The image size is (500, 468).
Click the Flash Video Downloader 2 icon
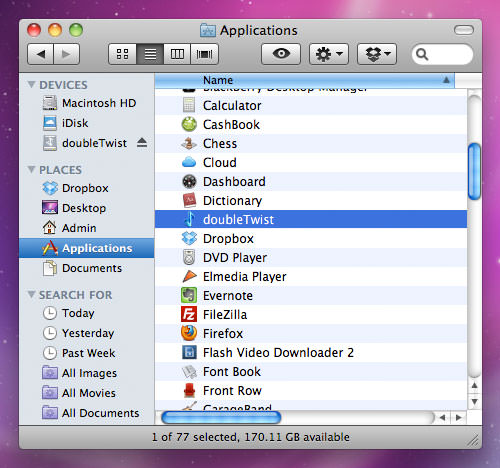[x=189, y=352]
